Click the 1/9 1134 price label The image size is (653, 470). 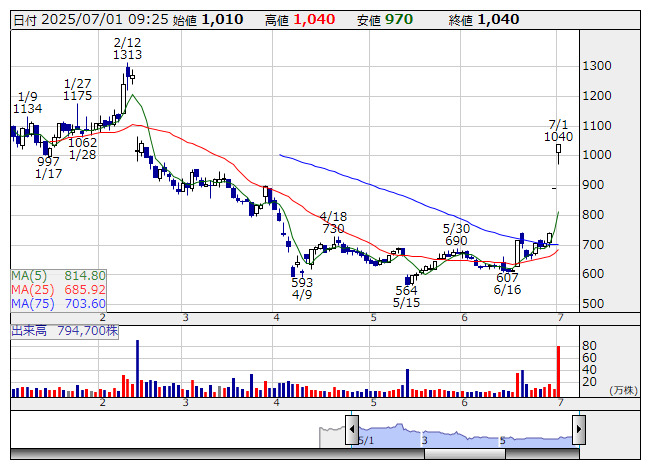coord(27,103)
